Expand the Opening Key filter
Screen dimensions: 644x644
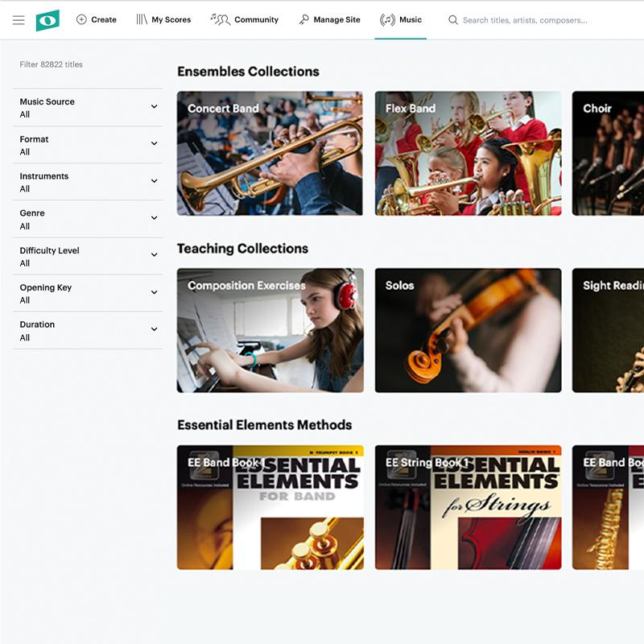tap(87, 293)
